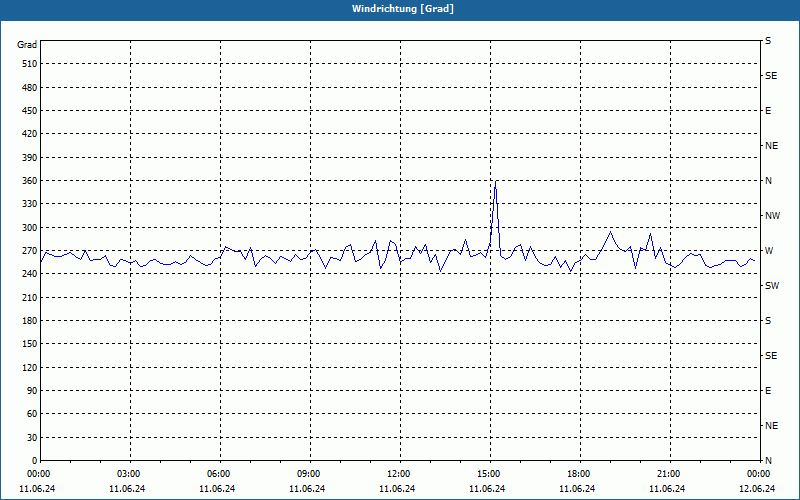Select the 480 y-axis value

coord(30,88)
